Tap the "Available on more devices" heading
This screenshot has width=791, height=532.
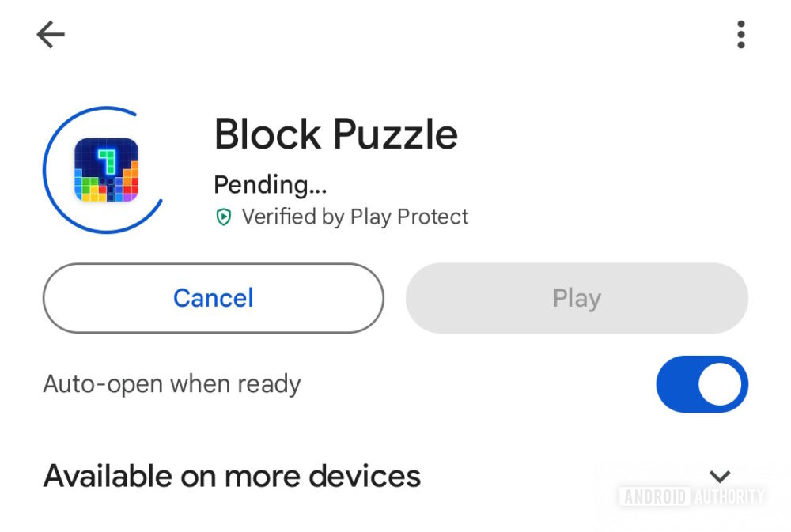click(x=232, y=476)
